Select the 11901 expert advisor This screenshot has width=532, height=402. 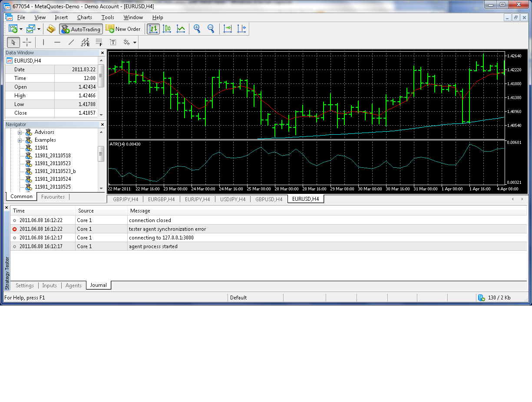click(41, 148)
